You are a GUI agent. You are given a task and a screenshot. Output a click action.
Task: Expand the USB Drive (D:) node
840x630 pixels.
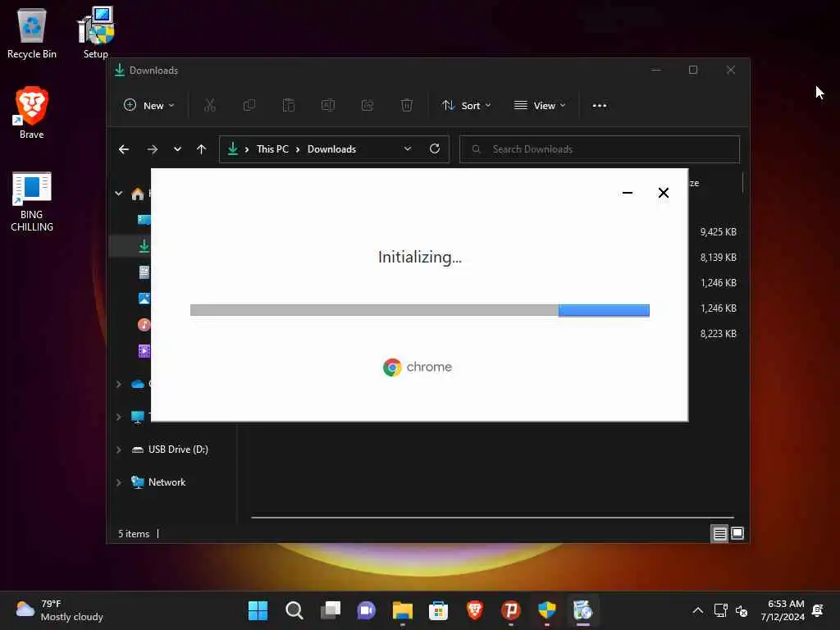tap(119, 450)
